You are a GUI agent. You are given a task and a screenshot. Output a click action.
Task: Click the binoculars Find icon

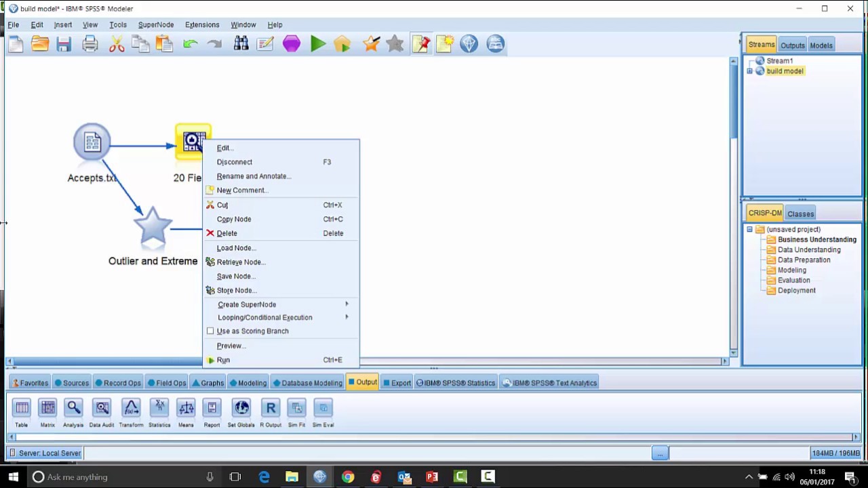coord(241,44)
